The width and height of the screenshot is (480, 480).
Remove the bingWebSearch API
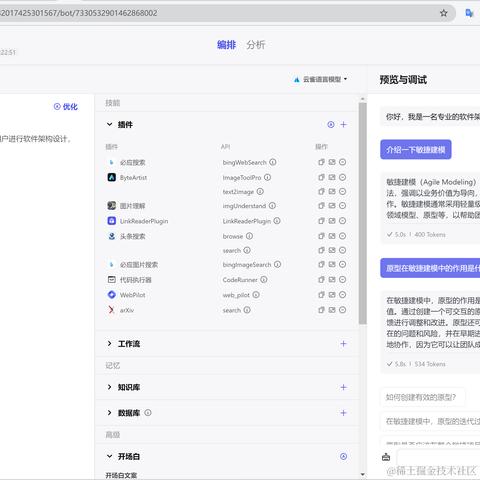(x=343, y=162)
